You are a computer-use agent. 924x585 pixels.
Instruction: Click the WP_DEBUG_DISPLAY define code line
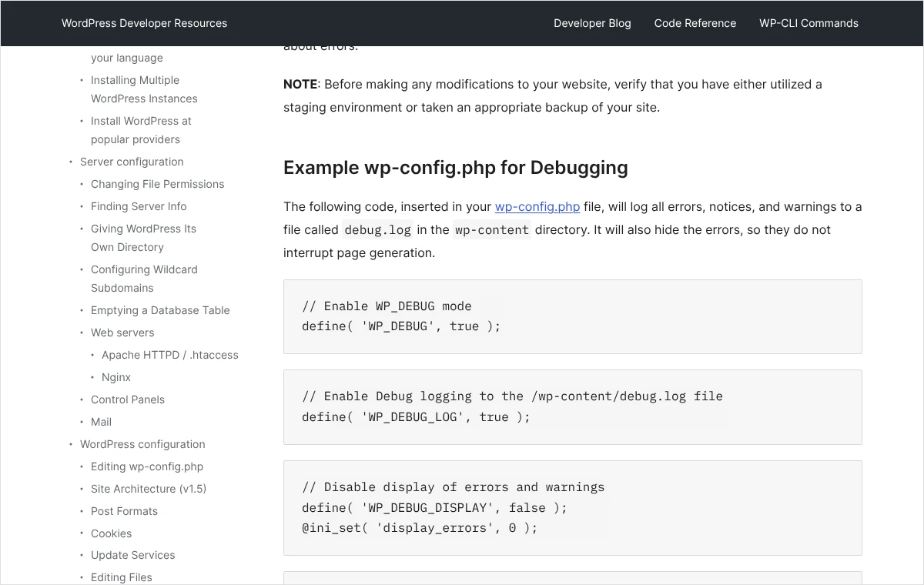pyautogui.click(x=434, y=508)
